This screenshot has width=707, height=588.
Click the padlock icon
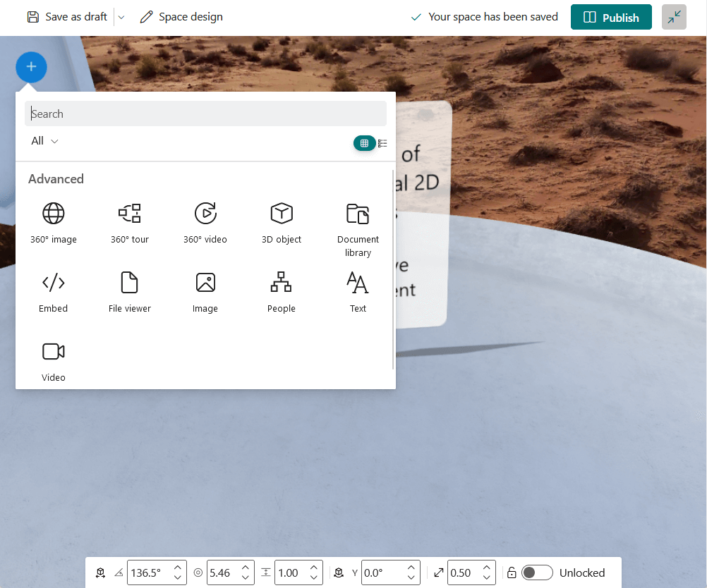pos(512,572)
